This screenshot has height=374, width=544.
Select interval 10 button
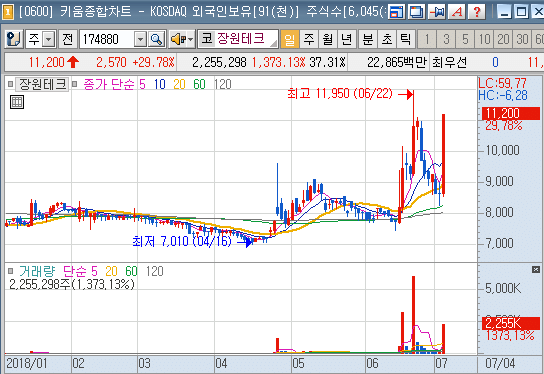(x=484, y=39)
